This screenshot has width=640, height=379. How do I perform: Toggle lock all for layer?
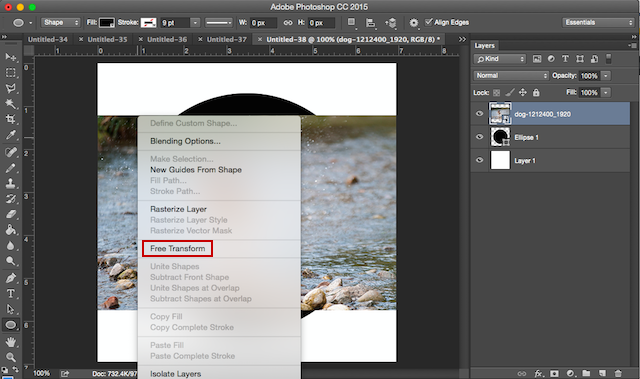coord(536,93)
